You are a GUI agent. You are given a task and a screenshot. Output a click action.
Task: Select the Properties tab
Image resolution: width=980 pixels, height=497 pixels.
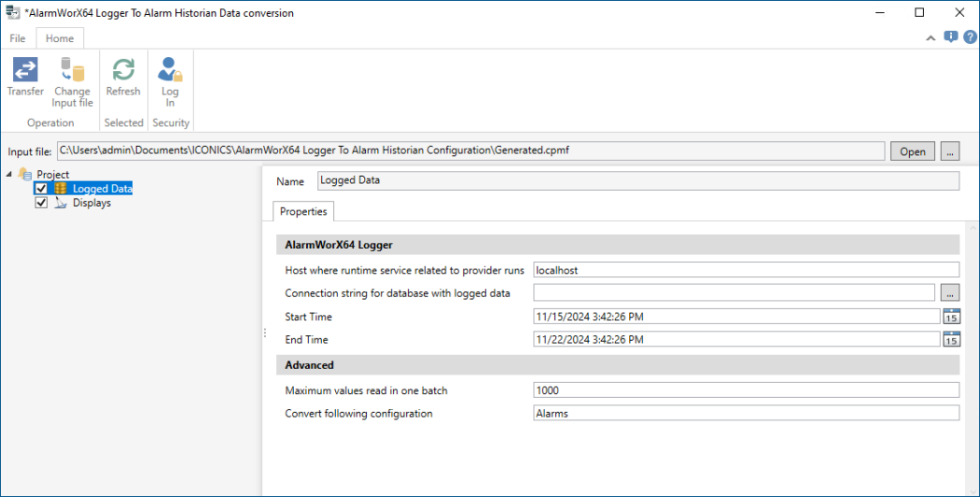click(x=303, y=211)
